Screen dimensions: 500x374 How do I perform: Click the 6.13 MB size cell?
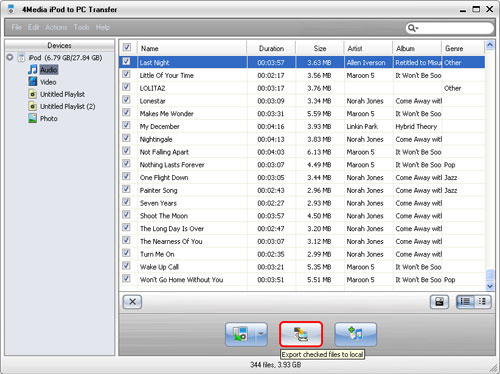[319, 152]
